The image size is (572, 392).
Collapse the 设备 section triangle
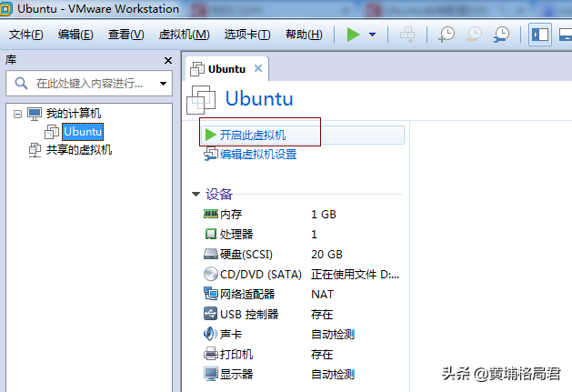pyautogui.click(x=196, y=194)
